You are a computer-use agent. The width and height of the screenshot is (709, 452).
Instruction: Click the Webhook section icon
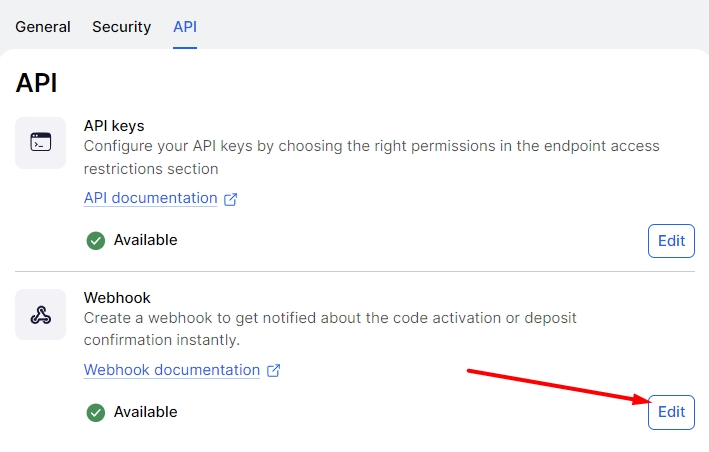point(40,314)
